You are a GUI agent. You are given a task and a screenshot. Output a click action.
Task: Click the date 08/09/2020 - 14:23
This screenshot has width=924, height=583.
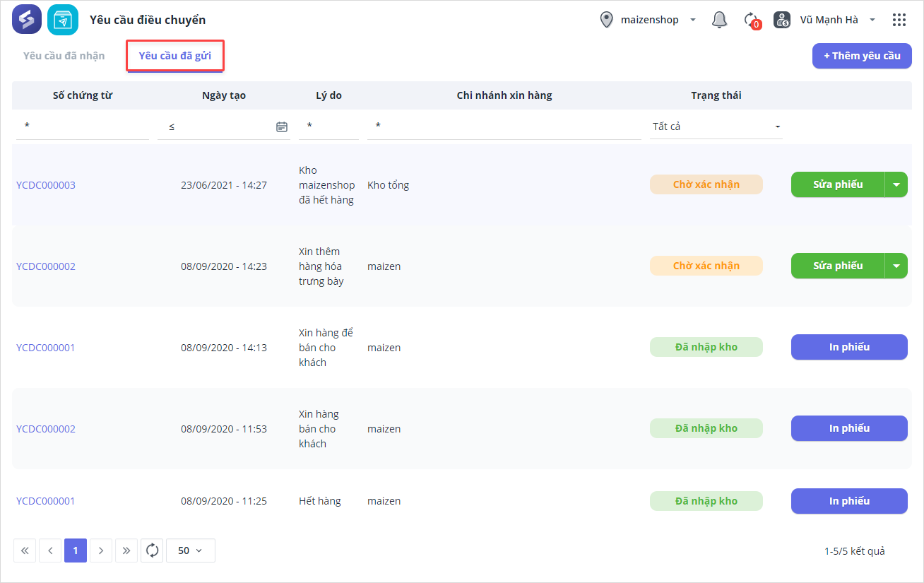pos(224,266)
